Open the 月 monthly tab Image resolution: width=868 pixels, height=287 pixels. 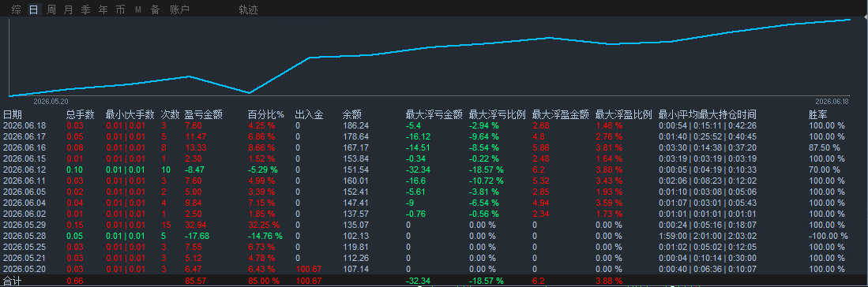coord(68,9)
